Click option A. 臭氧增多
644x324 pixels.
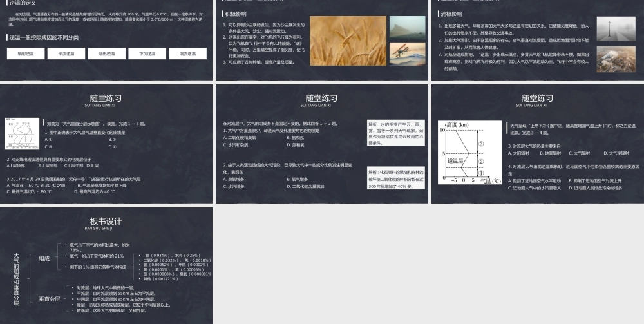(233, 179)
